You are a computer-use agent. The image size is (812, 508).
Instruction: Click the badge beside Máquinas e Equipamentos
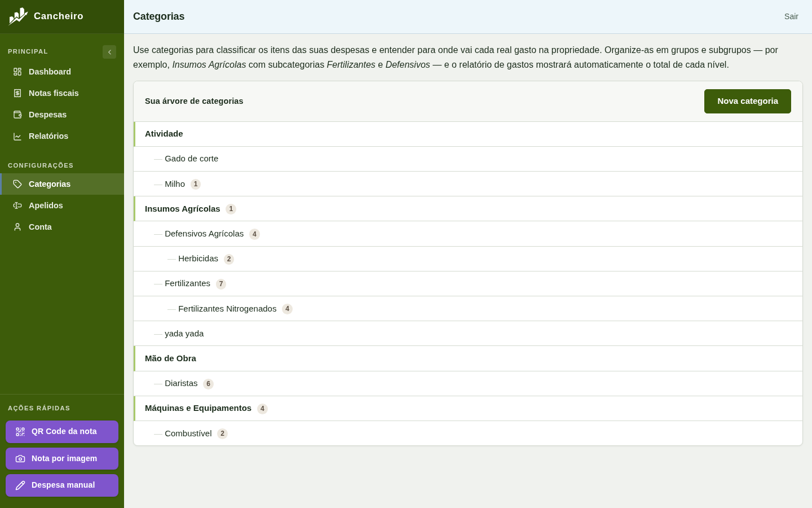pyautogui.click(x=262, y=409)
